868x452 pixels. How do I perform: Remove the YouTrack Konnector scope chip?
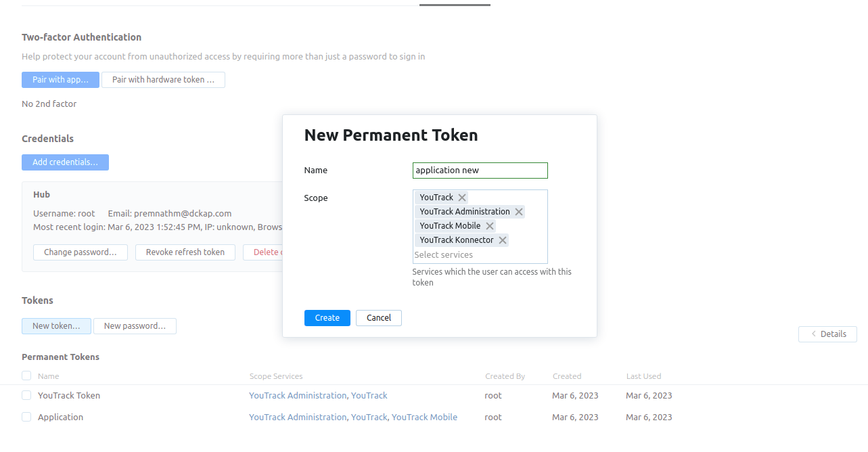tap(503, 240)
